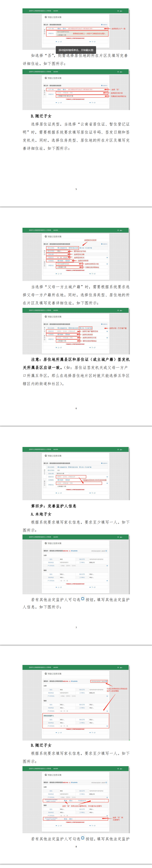Click 修改密码 in page 5 second screenshot header
Screen dimensions: 152x868
click(56, 72)
